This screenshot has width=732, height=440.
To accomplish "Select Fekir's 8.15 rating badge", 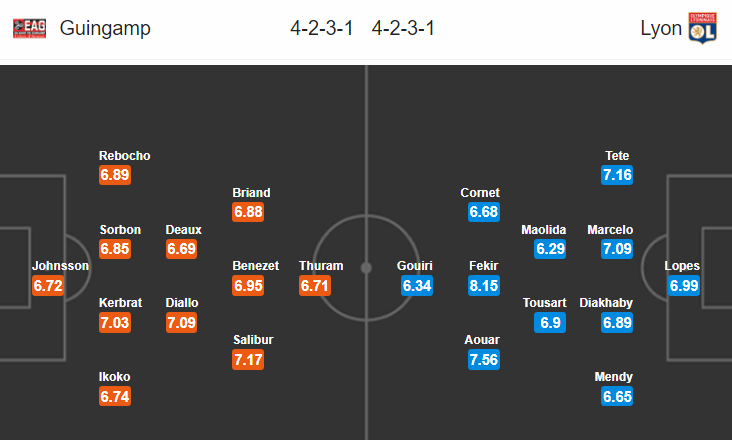I will (x=484, y=286).
